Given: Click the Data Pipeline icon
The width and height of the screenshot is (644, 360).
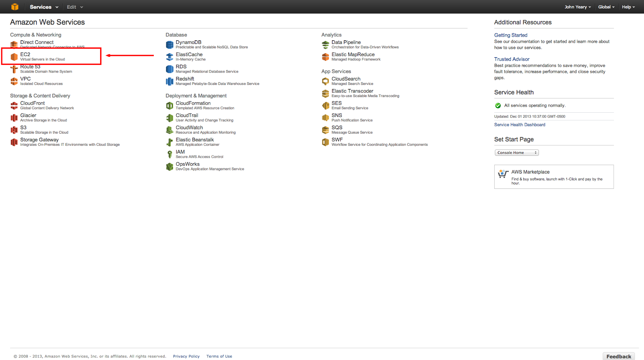Looking at the screenshot, I should [x=326, y=44].
